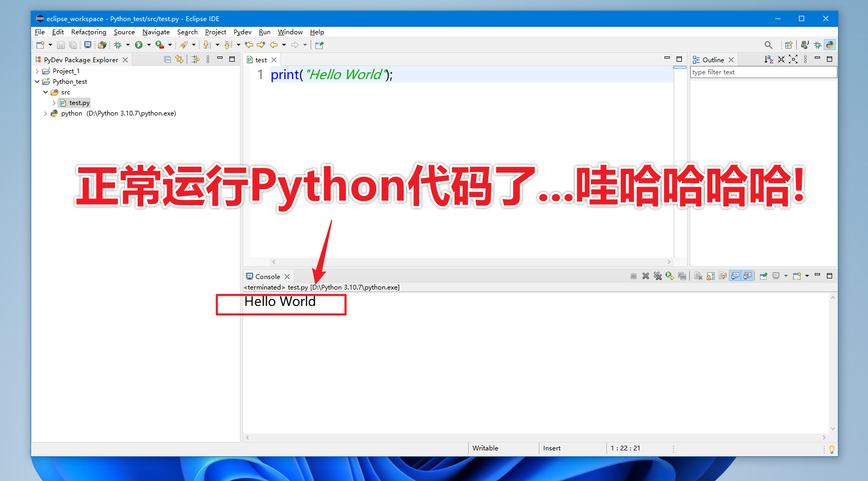The height and width of the screenshot is (481, 868).
Task: Click the Next Annotation icon
Action: click(207, 45)
